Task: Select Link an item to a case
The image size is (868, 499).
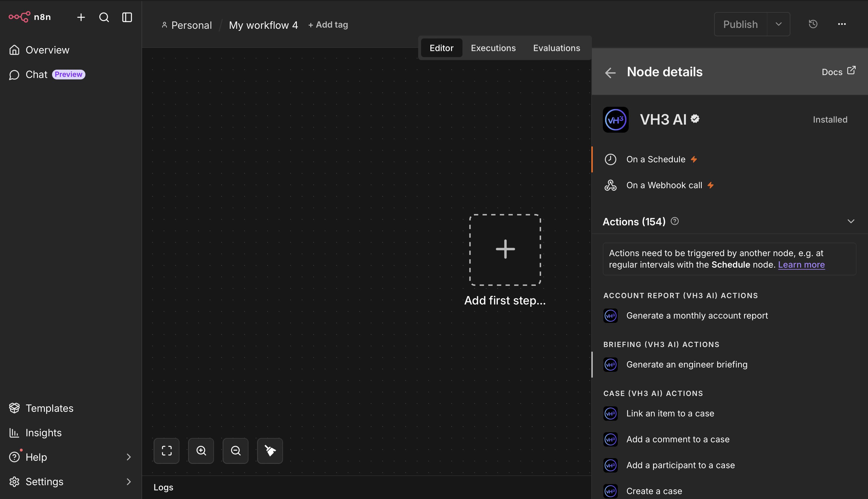Action: click(730, 413)
